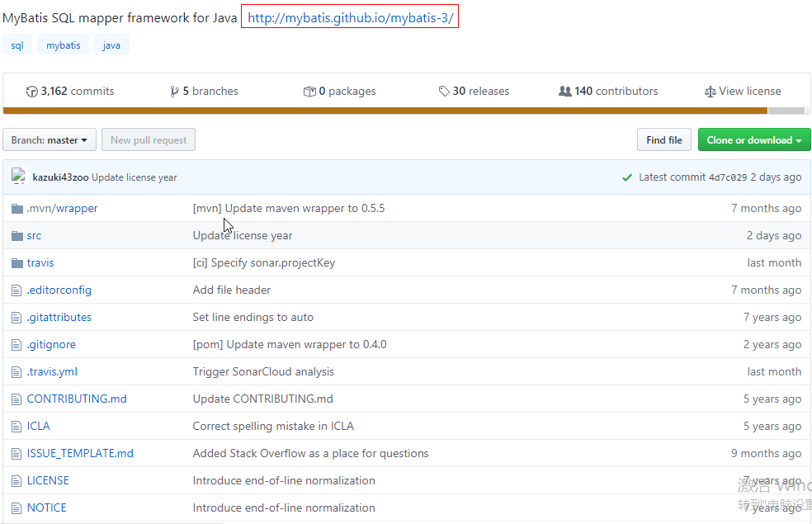
Task: Click the license scale icon
Action: point(710,92)
